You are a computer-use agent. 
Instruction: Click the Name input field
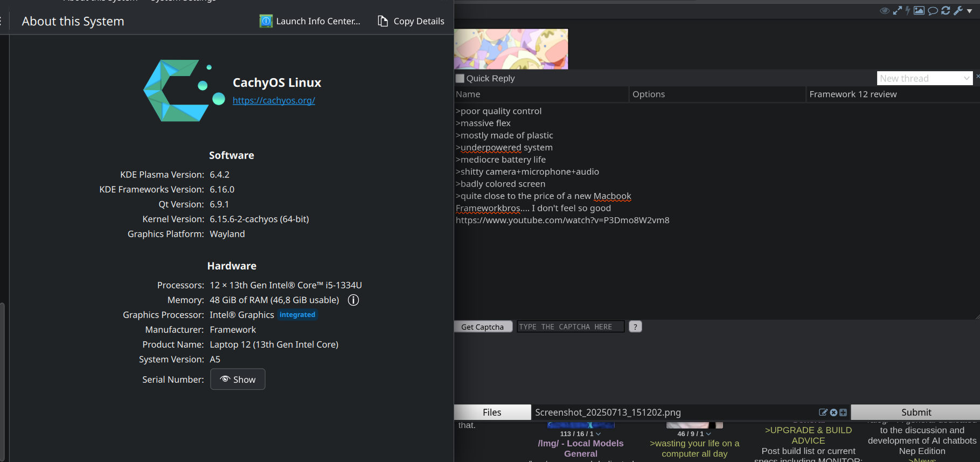[541, 94]
